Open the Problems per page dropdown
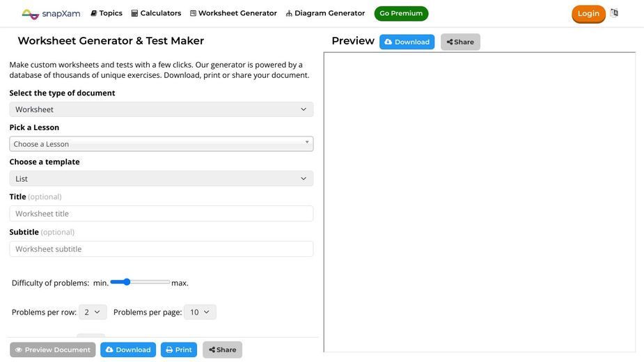 tap(200, 313)
